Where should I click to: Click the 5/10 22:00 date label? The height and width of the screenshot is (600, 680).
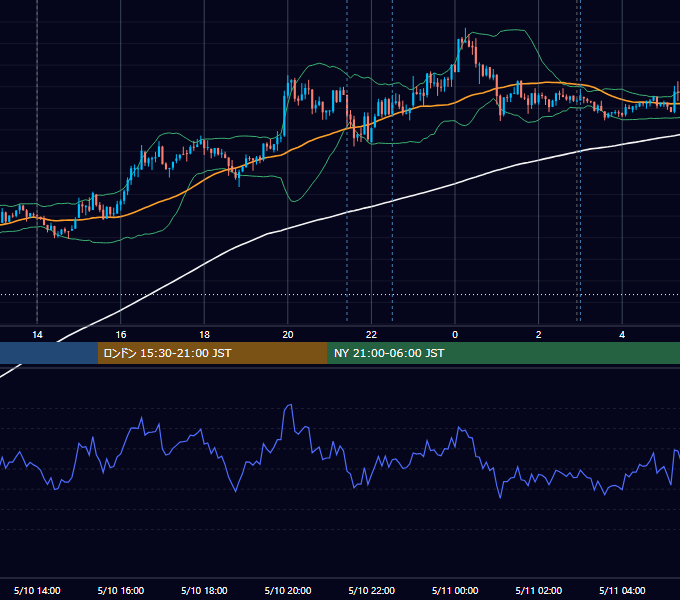point(372,590)
